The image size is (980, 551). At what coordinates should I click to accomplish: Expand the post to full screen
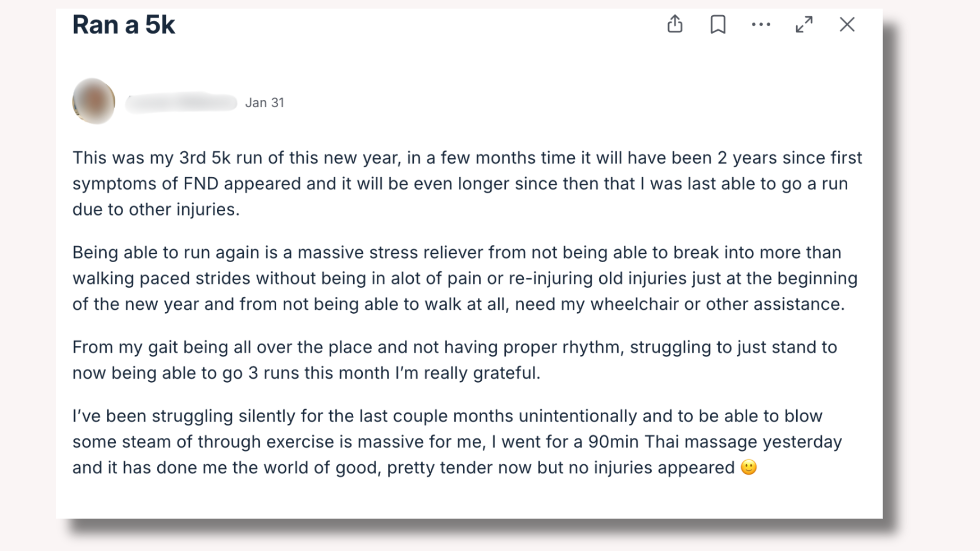tap(804, 24)
